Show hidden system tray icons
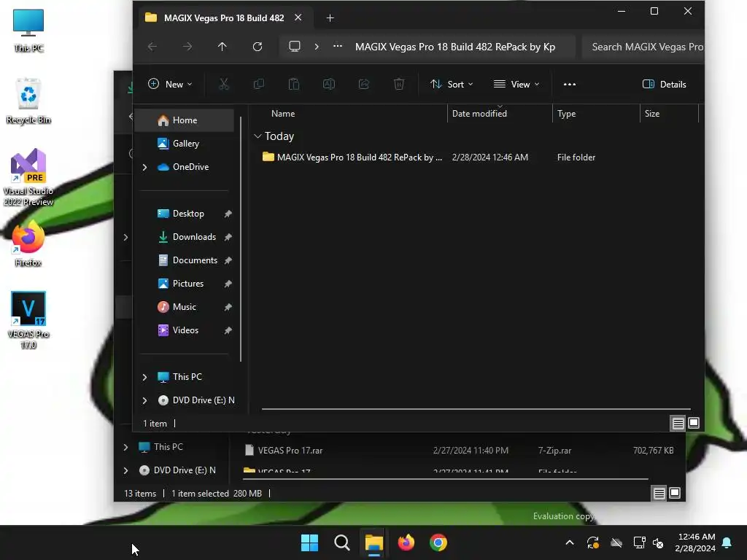747x560 pixels. [x=569, y=542]
